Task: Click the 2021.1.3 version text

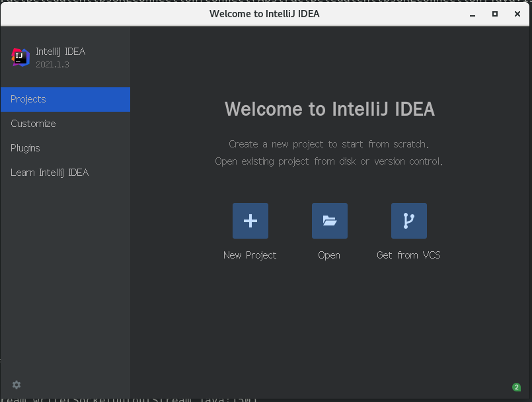Action: (x=53, y=65)
